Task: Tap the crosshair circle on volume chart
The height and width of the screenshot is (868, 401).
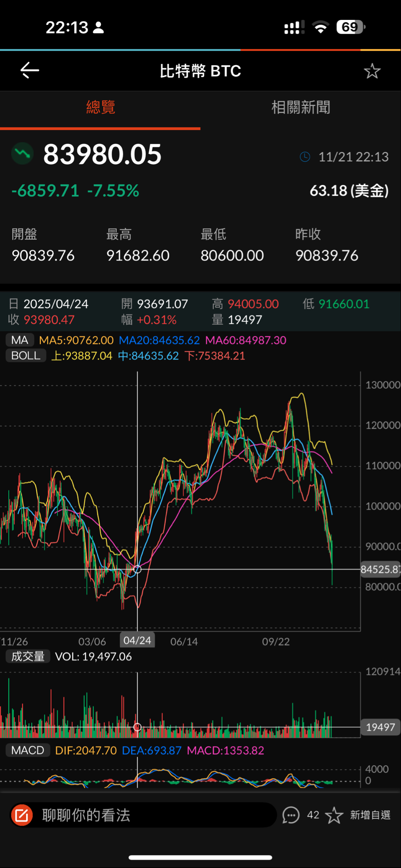Action: [x=137, y=727]
